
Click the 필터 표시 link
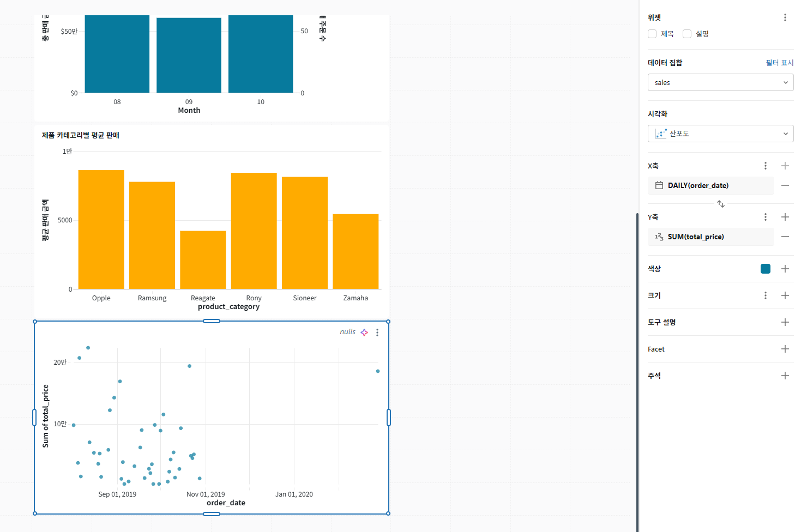pos(780,63)
